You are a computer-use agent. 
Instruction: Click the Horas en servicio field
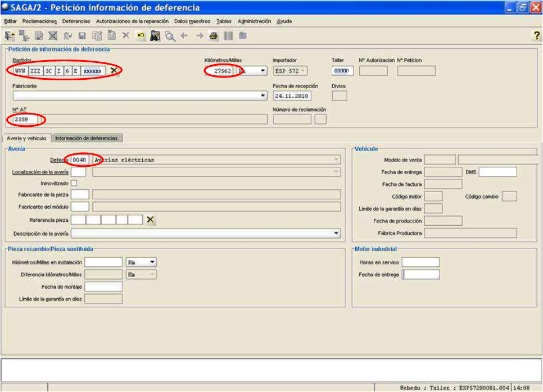point(421,262)
